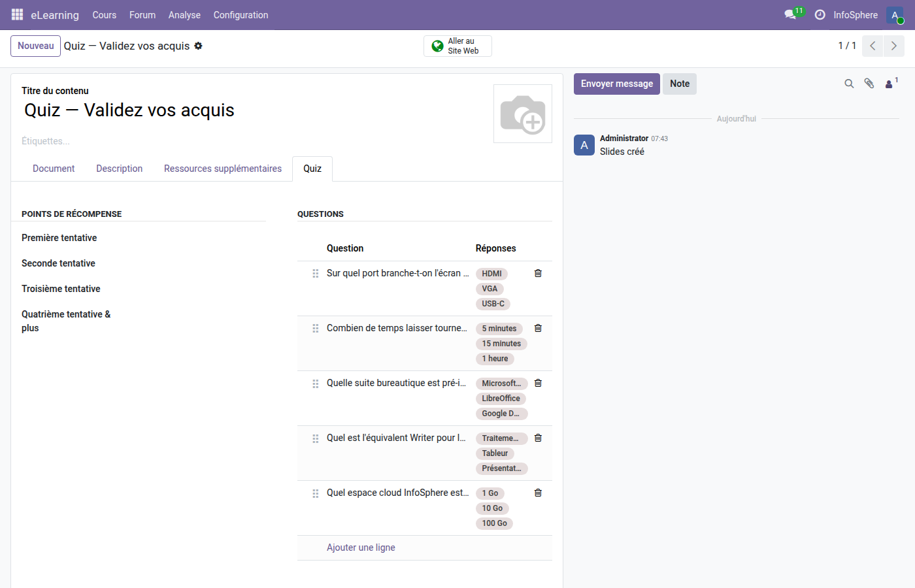Click the Étiquettes input field
The width and height of the screenshot is (915, 588).
(x=45, y=141)
